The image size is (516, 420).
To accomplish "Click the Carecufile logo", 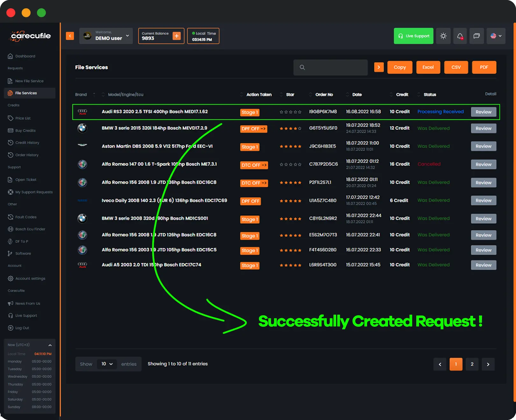I will [x=31, y=36].
